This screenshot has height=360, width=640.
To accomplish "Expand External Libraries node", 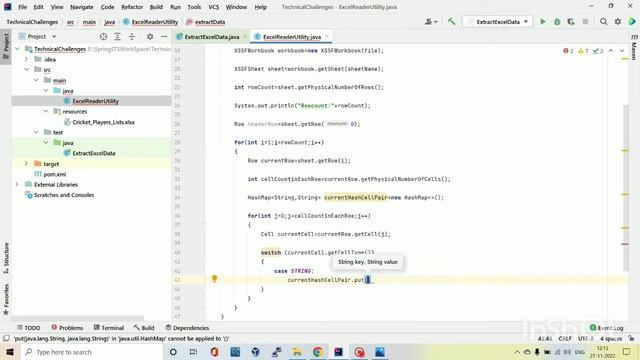I will point(17,184).
